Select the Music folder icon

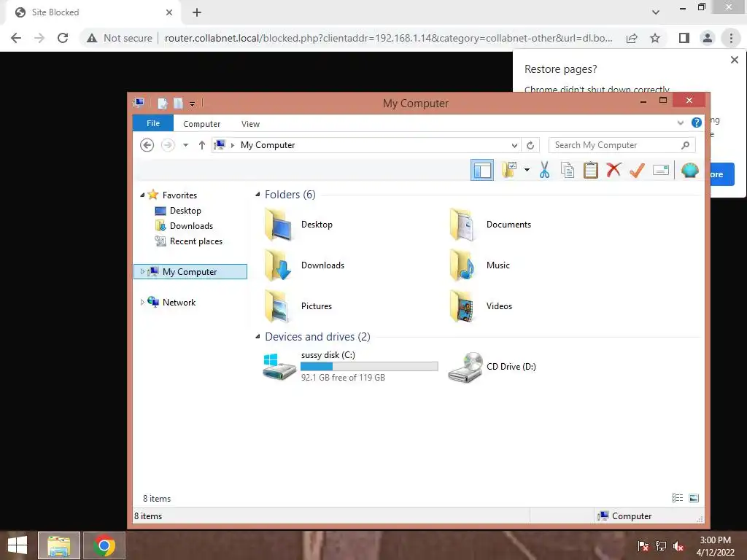(462, 265)
